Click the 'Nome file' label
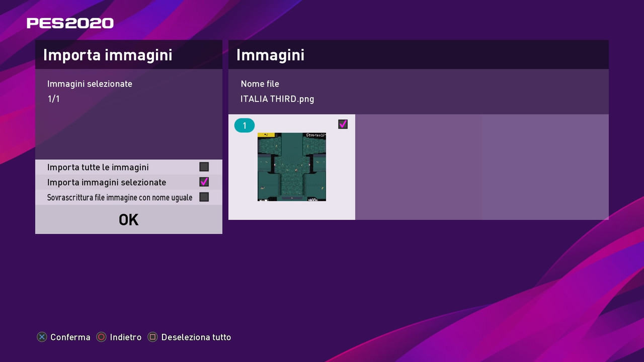 [260, 84]
